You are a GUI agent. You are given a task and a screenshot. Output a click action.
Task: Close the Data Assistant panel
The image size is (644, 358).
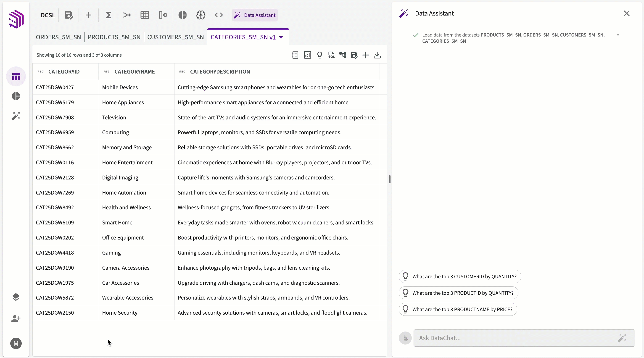pyautogui.click(x=626, y=13)
